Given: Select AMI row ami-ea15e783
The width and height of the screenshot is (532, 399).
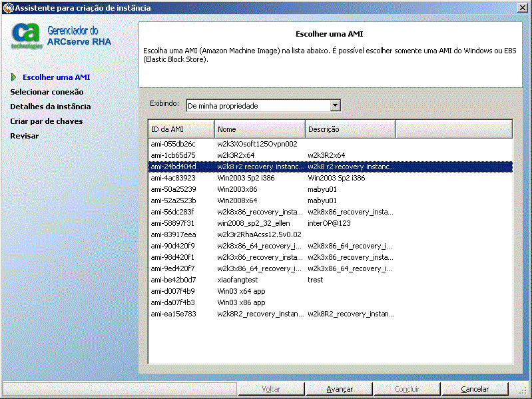Looking at the screenshot, I should pos(173,314).
